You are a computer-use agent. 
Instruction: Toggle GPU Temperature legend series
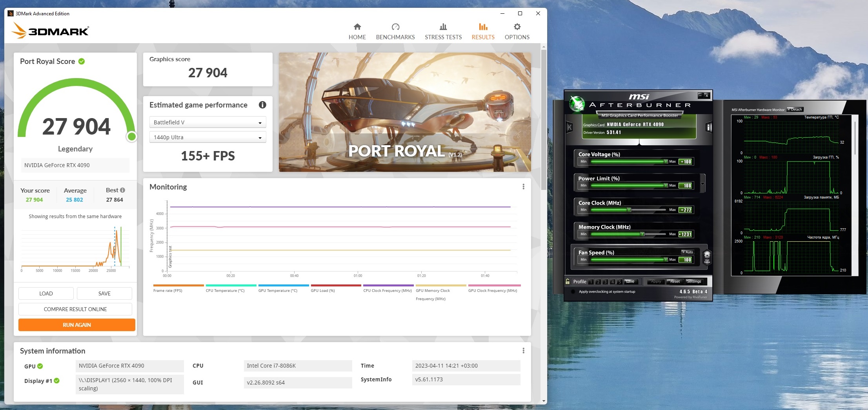click(284, 288)
